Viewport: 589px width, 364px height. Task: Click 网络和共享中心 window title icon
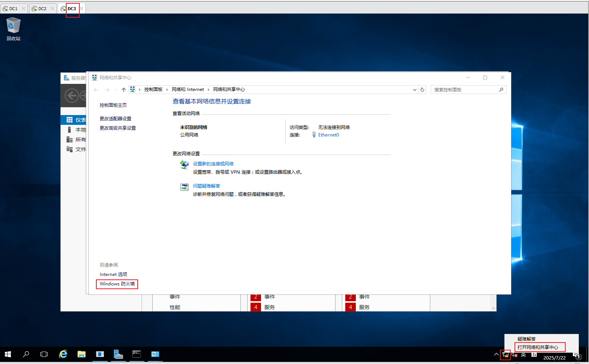click(x=94, y=78)
